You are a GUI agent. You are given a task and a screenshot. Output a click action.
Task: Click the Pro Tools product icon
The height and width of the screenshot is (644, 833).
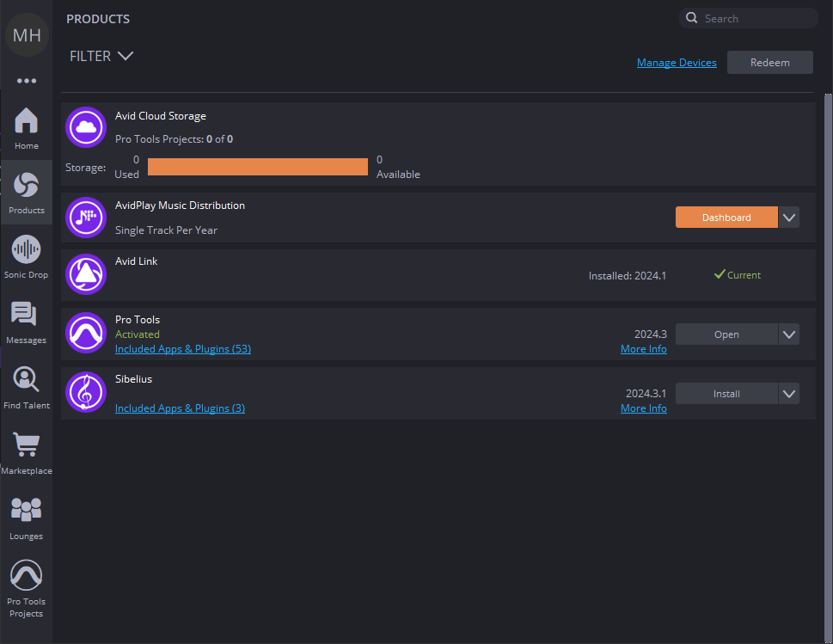click(x=86, y=333)
